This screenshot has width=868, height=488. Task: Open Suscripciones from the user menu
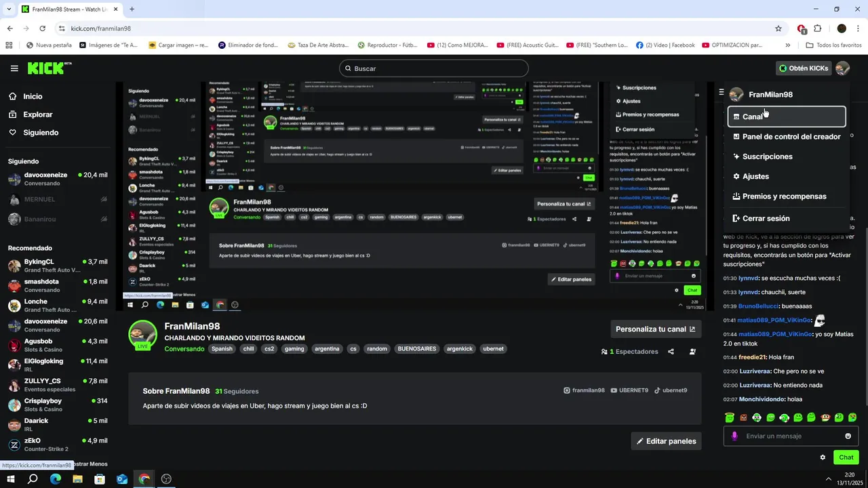787,157
